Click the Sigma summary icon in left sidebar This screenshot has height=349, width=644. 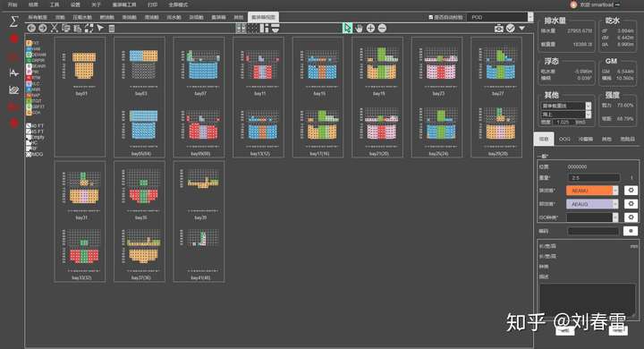tap(14, 21)
